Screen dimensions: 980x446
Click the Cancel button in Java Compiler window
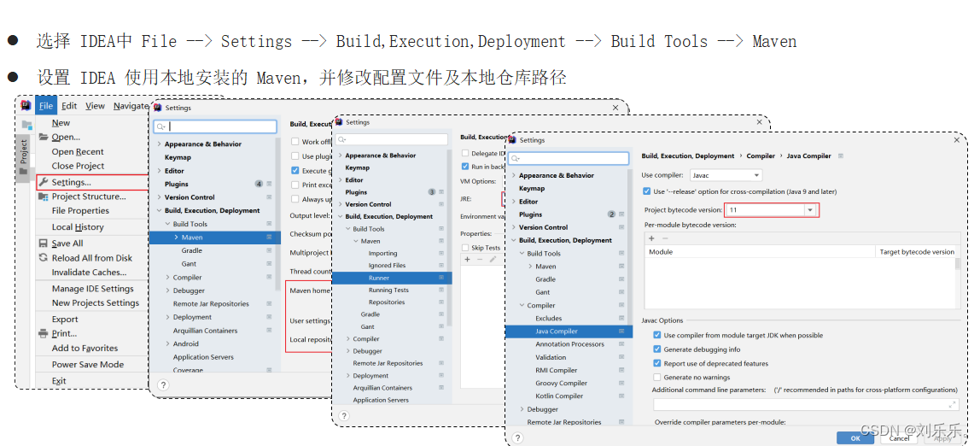[899, 437]
